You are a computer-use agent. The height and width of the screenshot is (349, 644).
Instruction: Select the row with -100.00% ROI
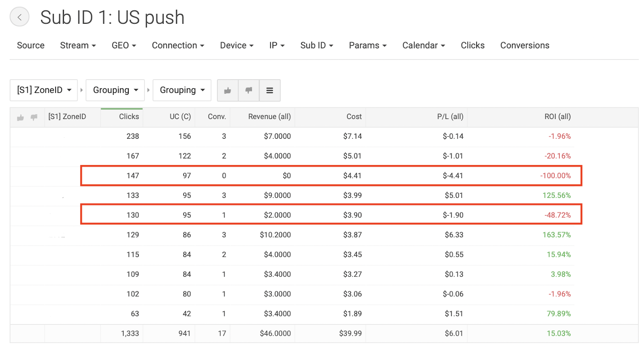coord(331,176)
